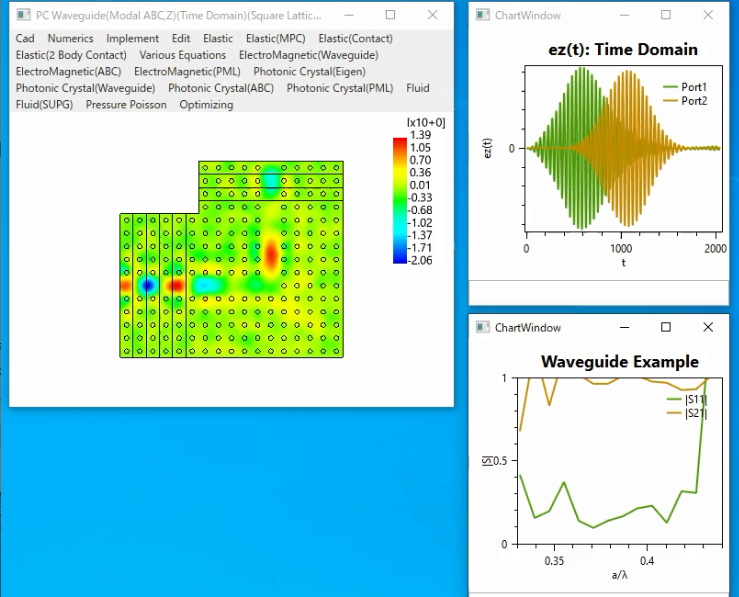
Task: Minimize the PC Waveguide window
Action: [349, 15]
